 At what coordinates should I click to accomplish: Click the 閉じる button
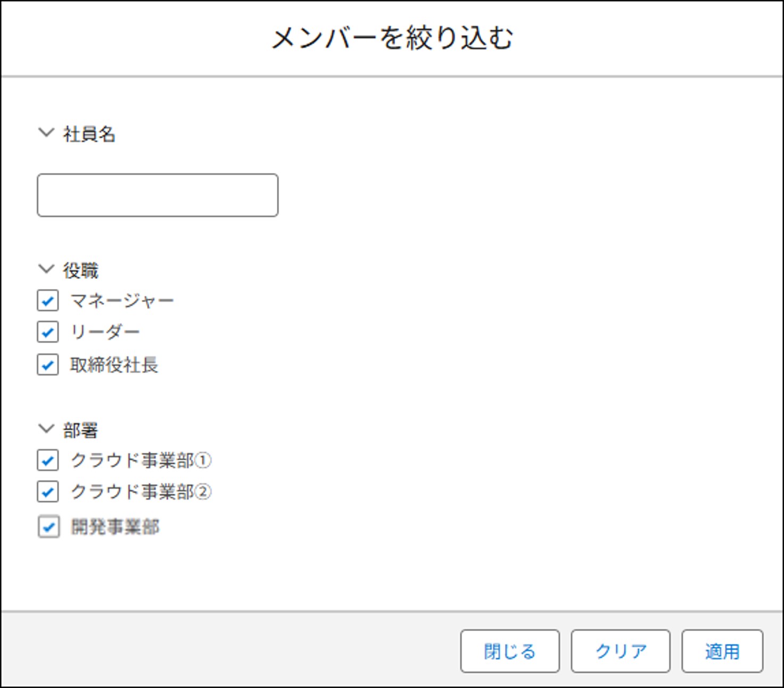pyautogui.click(x=509, y=651)
